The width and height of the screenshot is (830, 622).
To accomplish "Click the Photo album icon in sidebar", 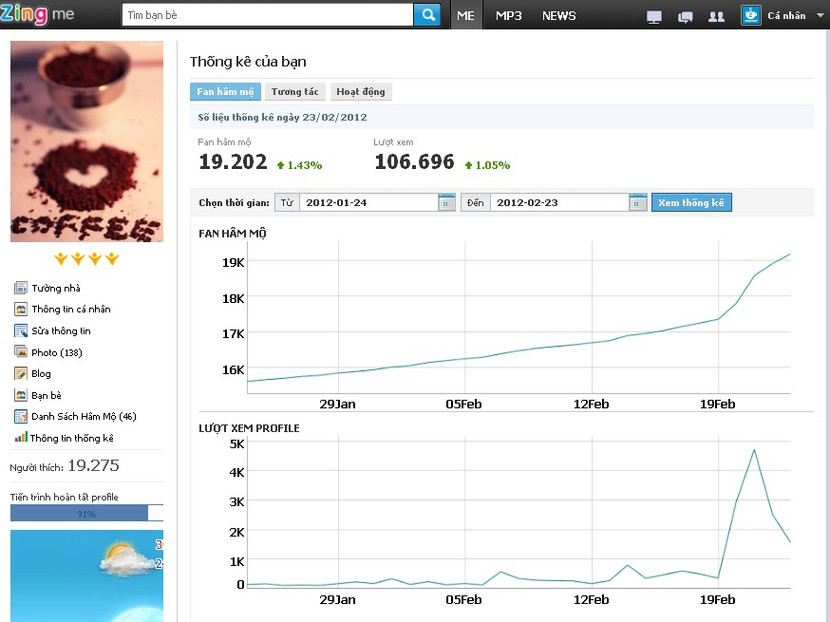I will [x=21, y=352].
